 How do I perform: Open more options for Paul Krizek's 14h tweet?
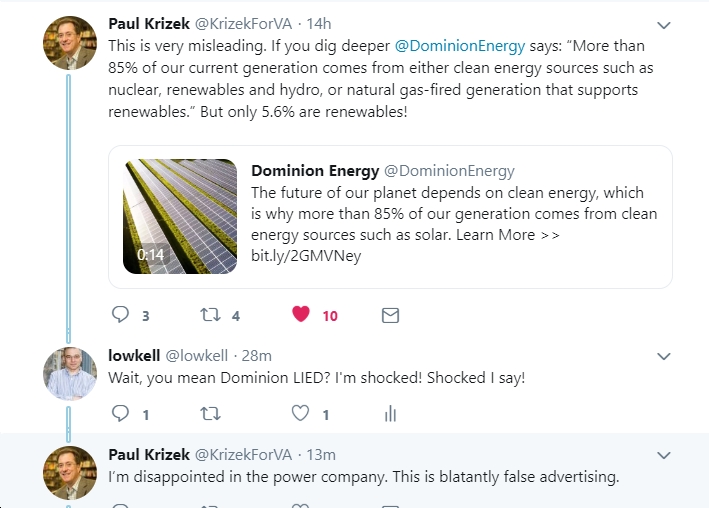coord(663,25)
